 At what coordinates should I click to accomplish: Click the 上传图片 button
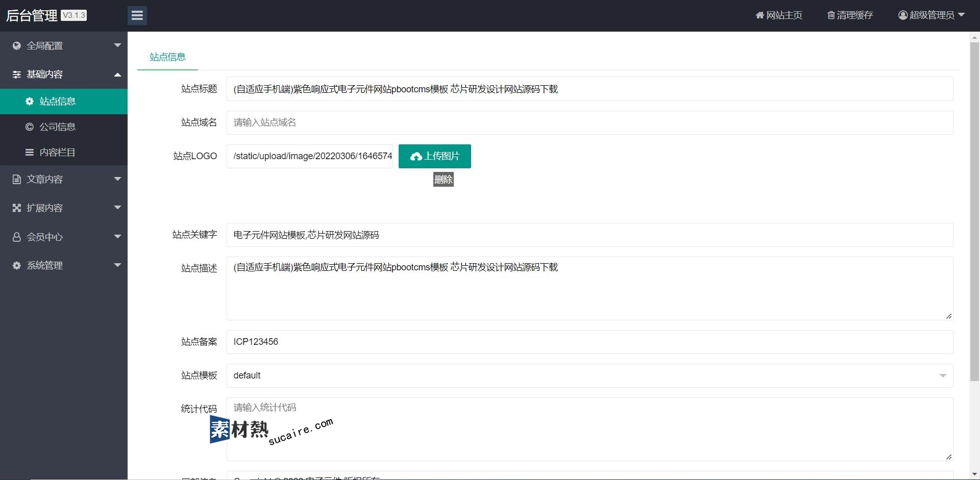(x=435, y=156)
